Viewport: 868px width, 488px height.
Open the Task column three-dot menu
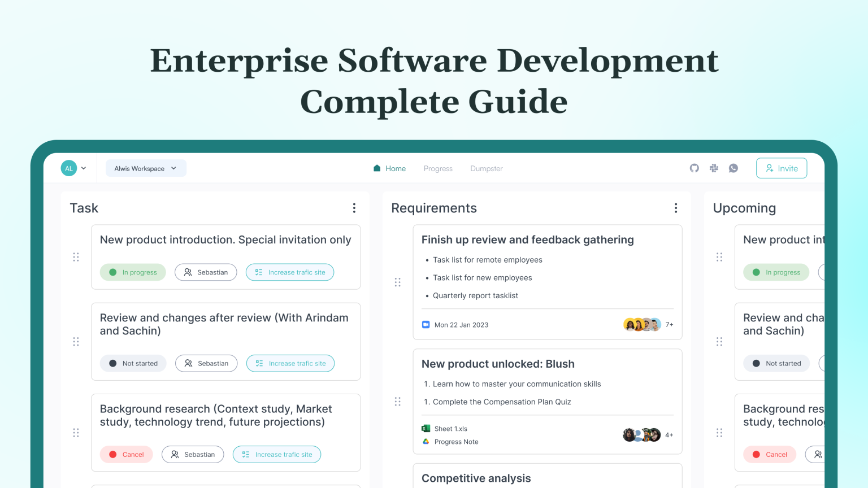354,208
